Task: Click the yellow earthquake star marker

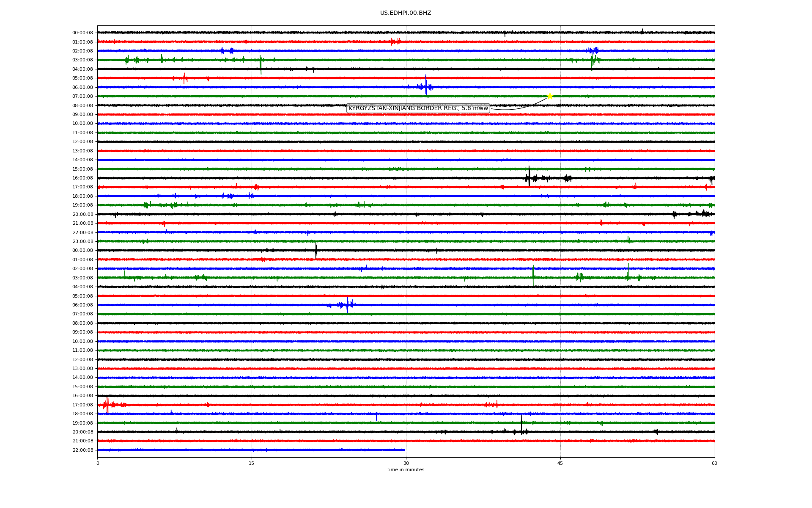Action: (x=549, y=96)
